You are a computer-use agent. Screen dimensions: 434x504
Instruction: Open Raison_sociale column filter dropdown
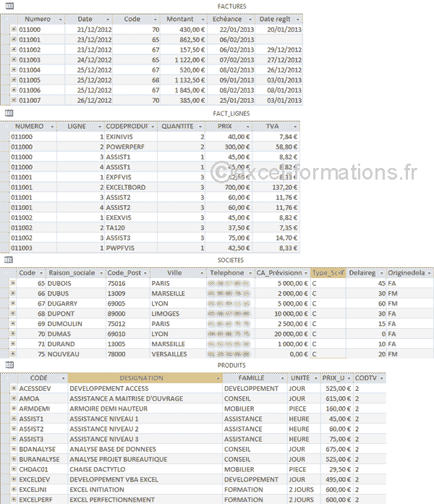[x=101, y=273]
